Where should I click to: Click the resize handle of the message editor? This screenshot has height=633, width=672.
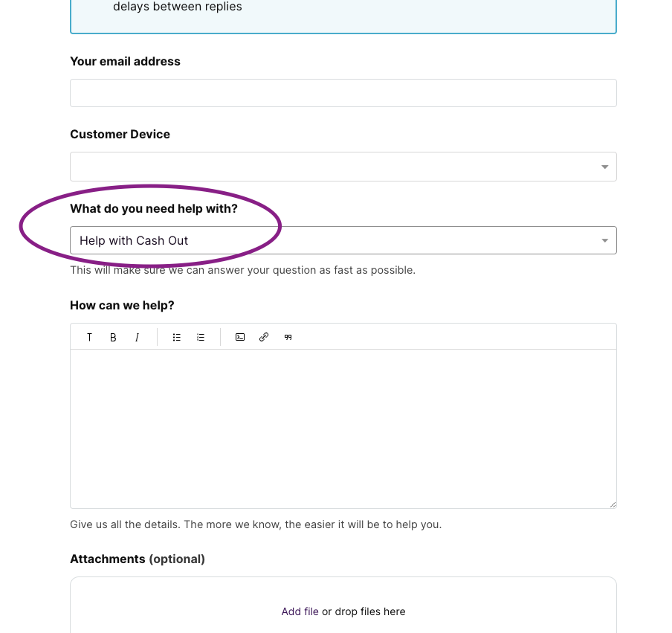tap(613, 504)
